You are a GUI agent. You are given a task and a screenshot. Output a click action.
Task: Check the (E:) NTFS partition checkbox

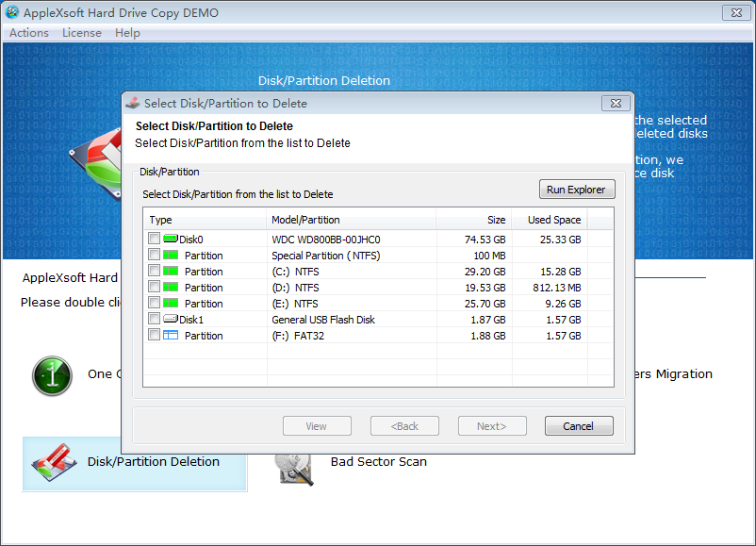[x=154, y=303]
